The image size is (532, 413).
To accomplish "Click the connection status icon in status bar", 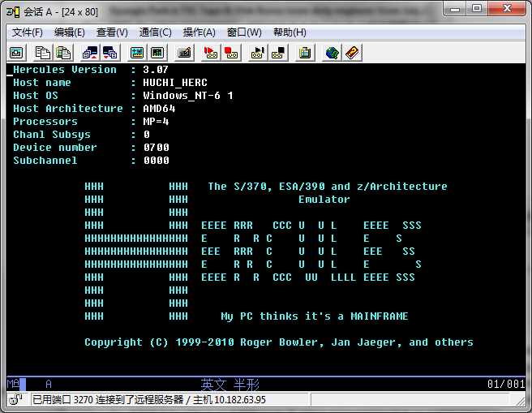I will click(15, 400).
